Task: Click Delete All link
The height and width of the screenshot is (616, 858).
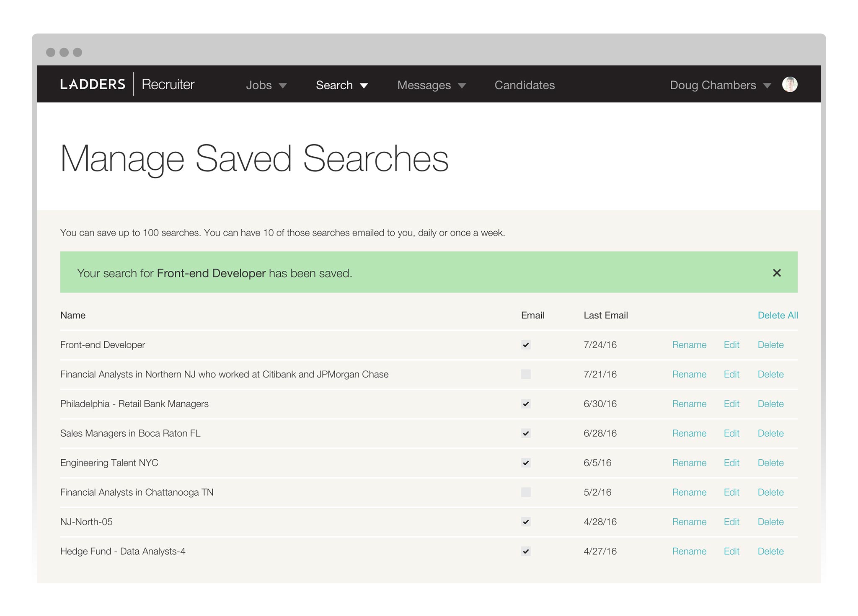Action: click(x=778, y=315)
